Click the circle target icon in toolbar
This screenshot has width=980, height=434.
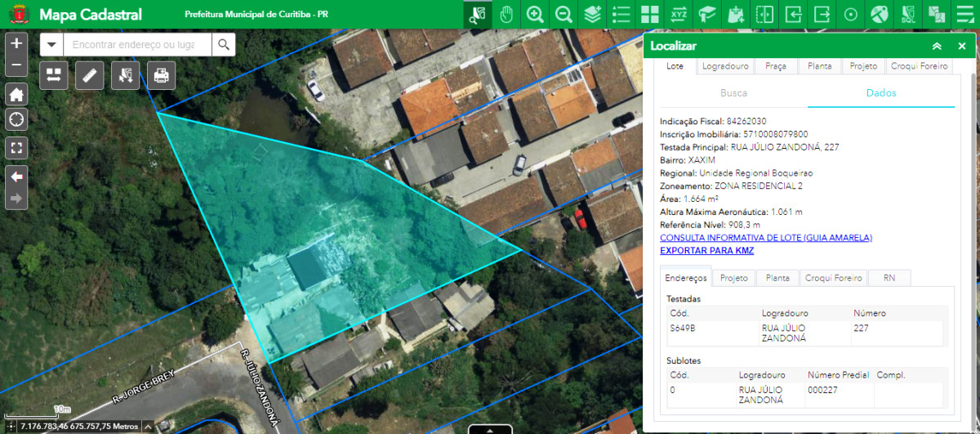850,14
